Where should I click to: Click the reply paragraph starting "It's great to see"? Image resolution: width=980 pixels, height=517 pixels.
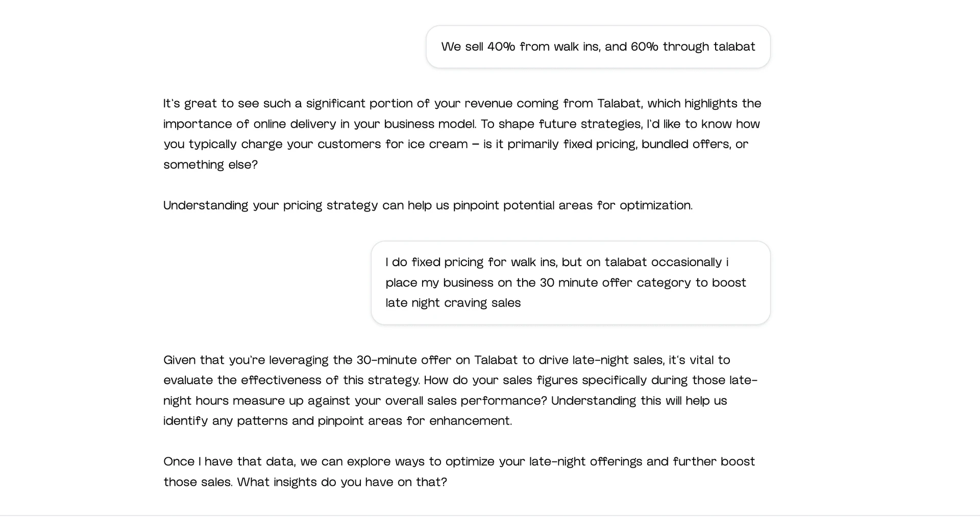pos(461,134)
